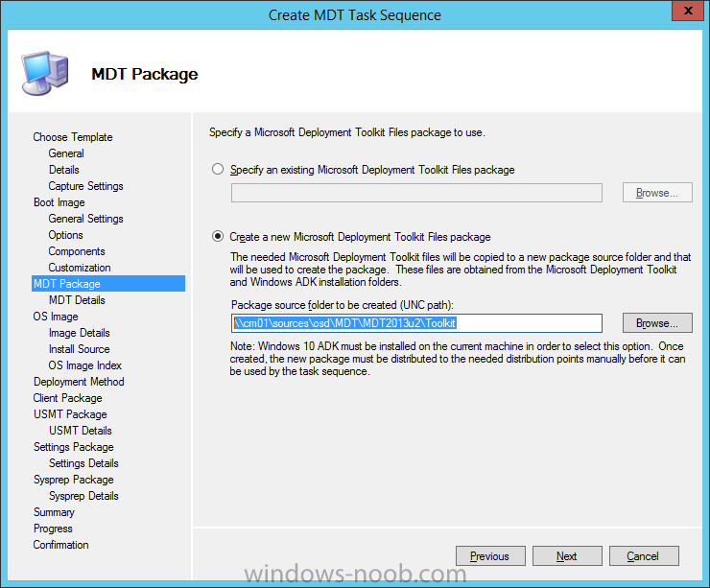Image resolution: width=710 pixels, height=588 pixels.
Task: Cancel the wizard
Action: coord(644,555)
